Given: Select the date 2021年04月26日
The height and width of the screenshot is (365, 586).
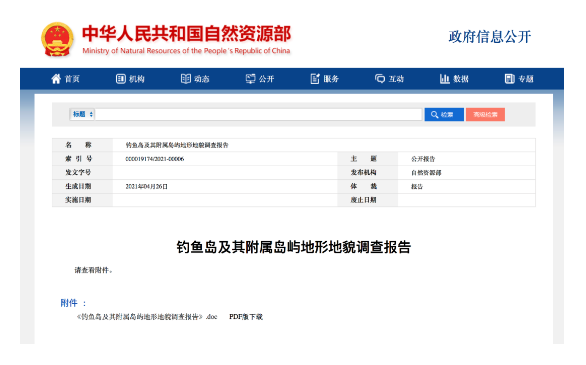Looking at the screenshot, I should pyautogui.click(x=146, y=186).
